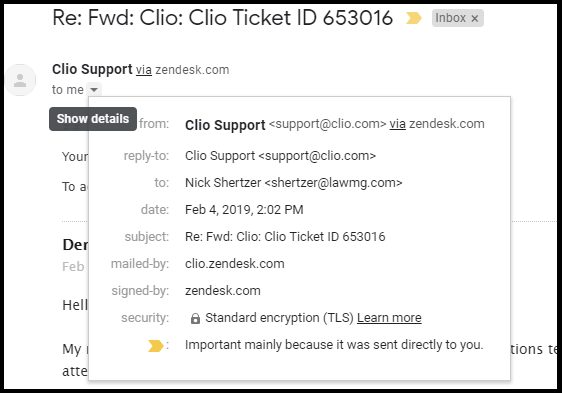
Task: Remove the Inbox label with its x
Action: (x=475, y=19)
